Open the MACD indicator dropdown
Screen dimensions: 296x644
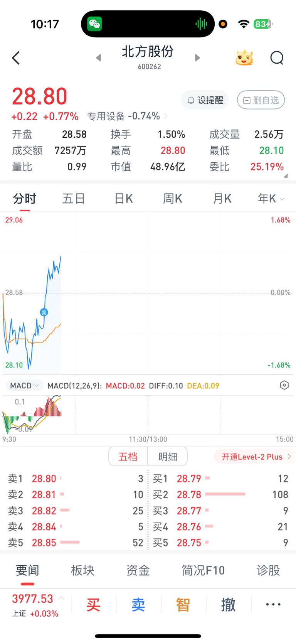24,386
